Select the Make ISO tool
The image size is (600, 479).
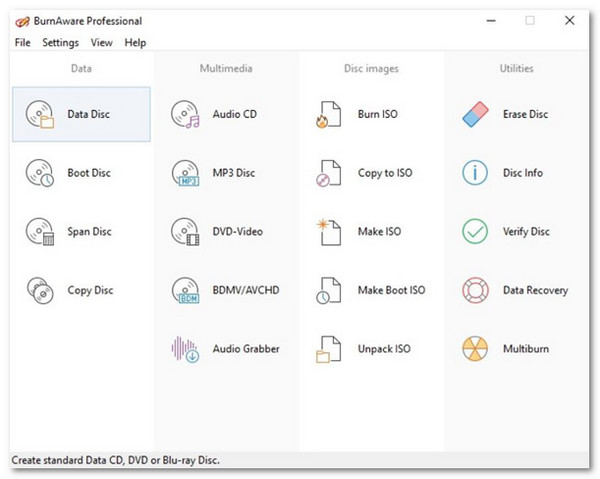pyautogui.click(x=371, y=231)
